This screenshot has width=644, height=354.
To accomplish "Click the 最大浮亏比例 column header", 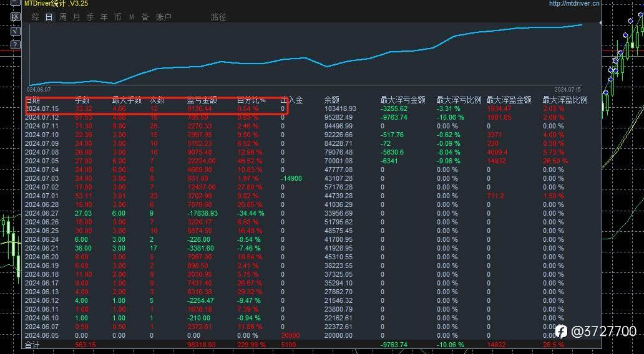I will point(459,100).
